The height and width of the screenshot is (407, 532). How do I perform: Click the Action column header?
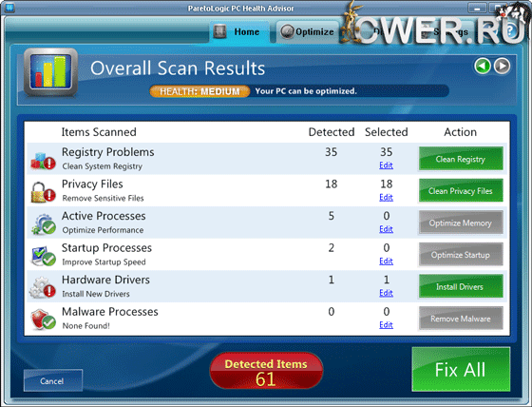click(x=461, y=132)
